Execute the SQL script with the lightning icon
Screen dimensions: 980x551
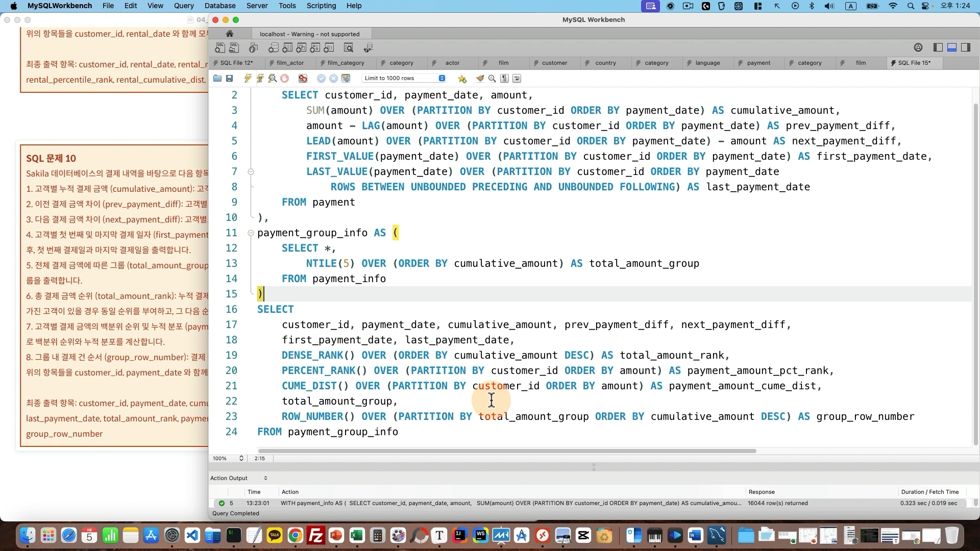click(248, 79)
